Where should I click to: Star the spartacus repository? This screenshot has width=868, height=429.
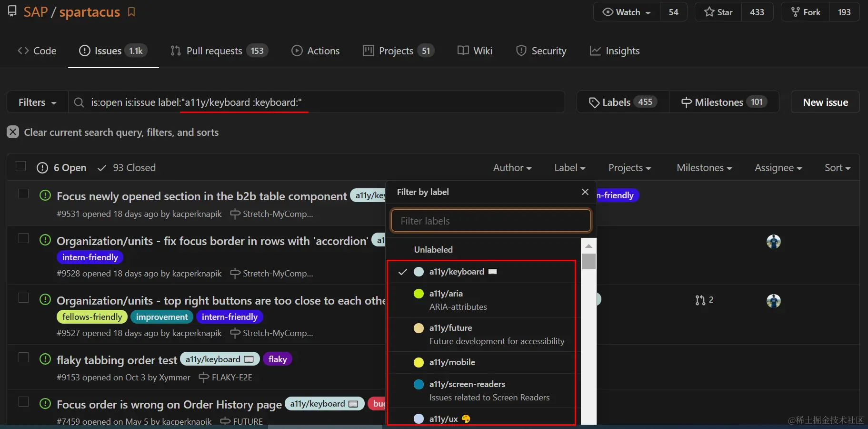pos(718,12)
